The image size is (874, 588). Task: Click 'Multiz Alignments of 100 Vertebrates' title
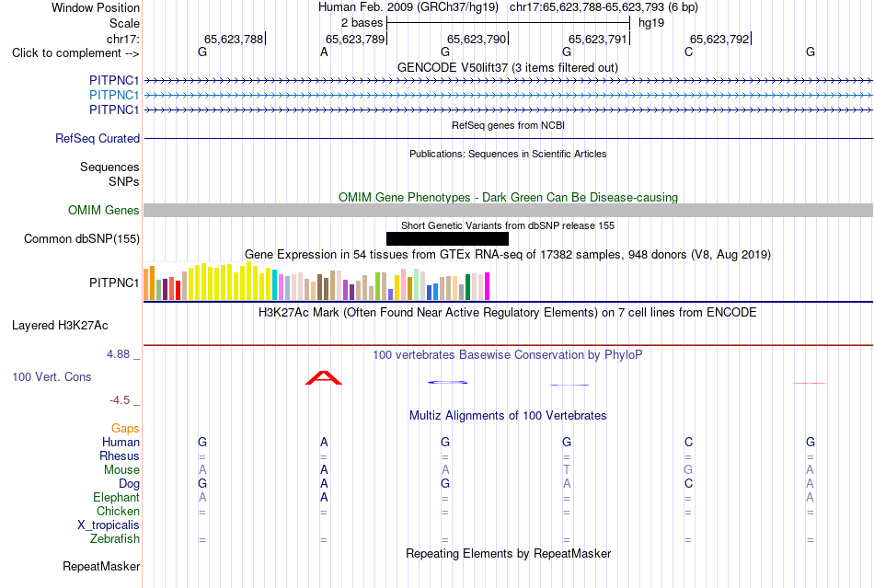(508, 415)
